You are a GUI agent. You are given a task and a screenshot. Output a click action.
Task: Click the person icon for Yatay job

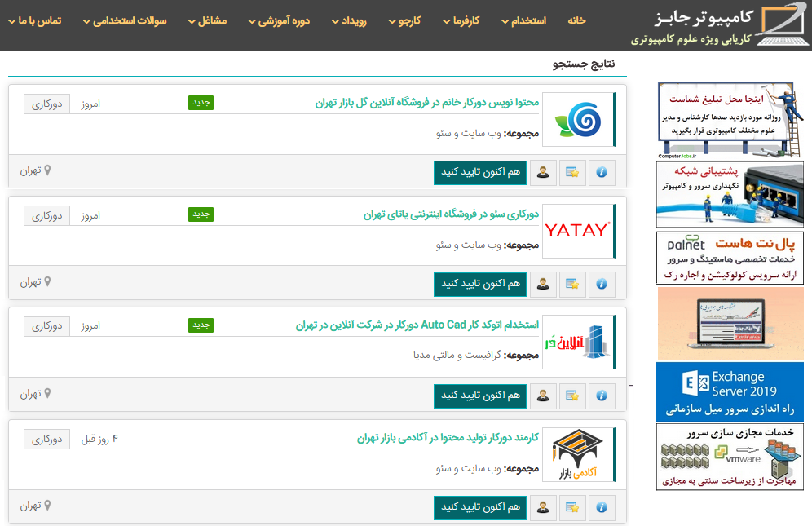pyautogui.click(x=543, y=284)
